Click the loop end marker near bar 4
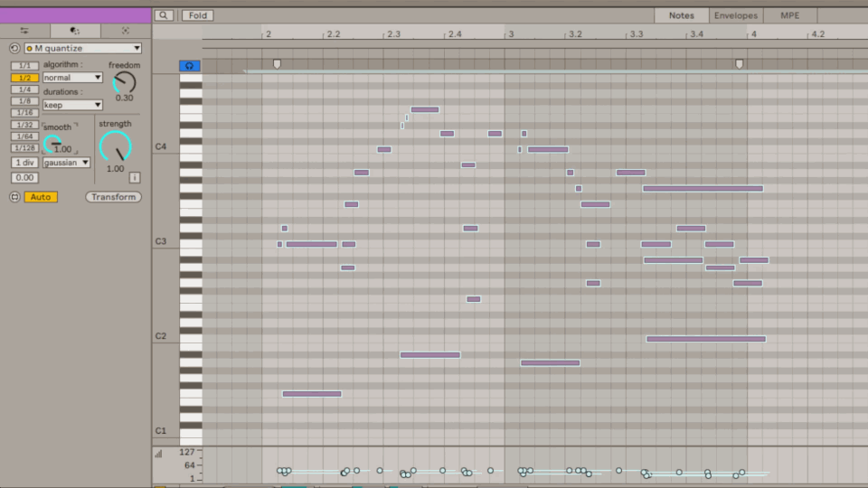The width and height of the screenshot is (868, 488). coord(739,64)
